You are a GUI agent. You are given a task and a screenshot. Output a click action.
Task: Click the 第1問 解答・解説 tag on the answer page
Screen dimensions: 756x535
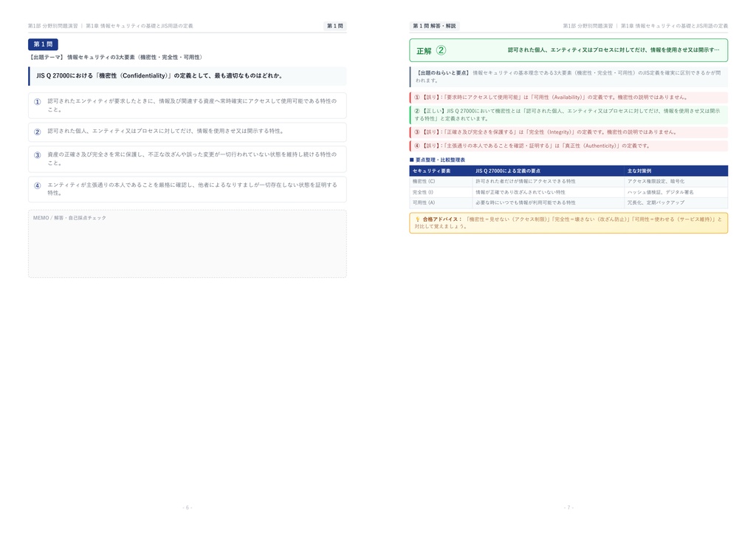434,26
